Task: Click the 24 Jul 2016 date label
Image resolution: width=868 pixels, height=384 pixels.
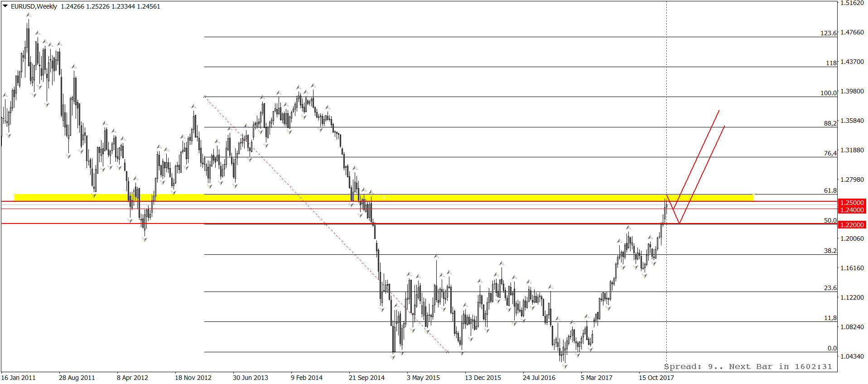Action: pos(539,378)
